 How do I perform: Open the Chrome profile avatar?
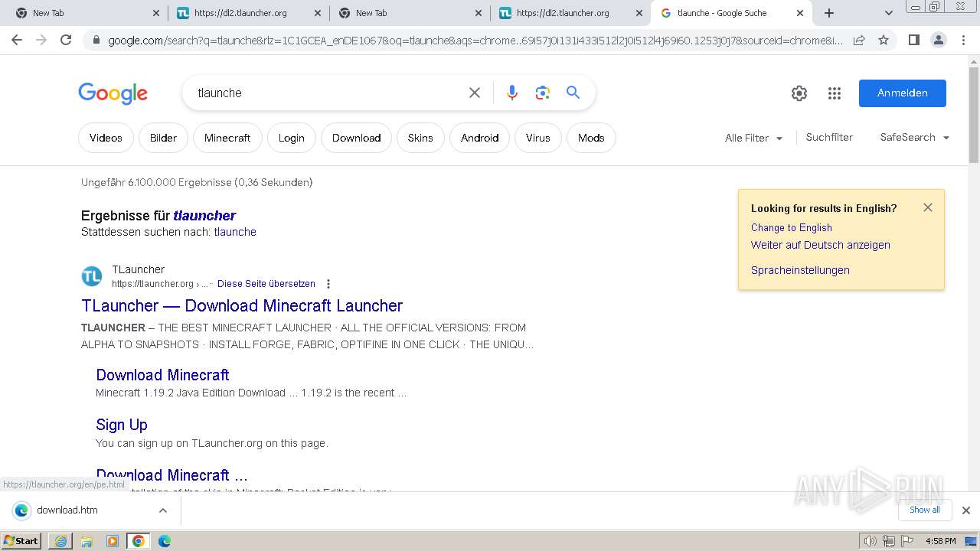click(x=938, y=40)
